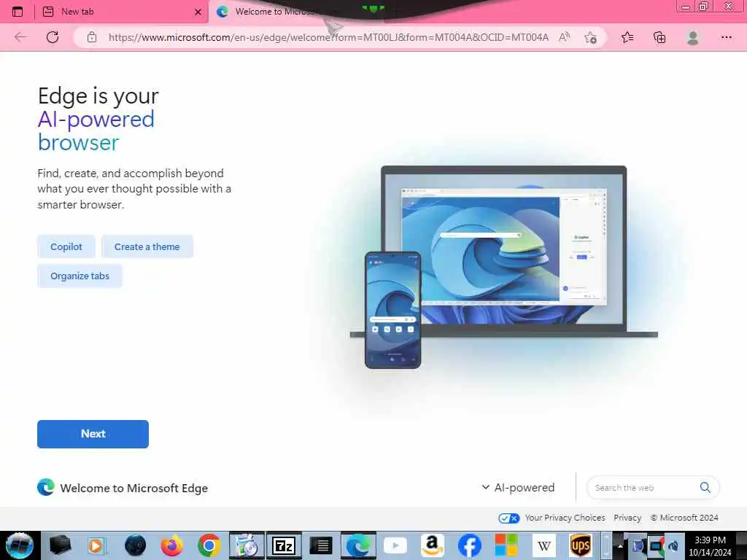Open the Windows Start menu
Viewport: 747px width, 560px height.
coord(20,545)
